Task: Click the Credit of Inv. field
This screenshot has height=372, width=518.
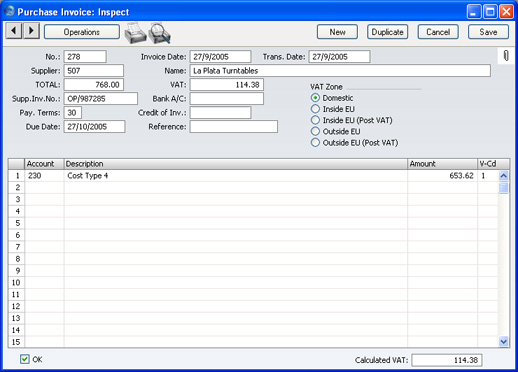Action: click(x=220, y=113)
